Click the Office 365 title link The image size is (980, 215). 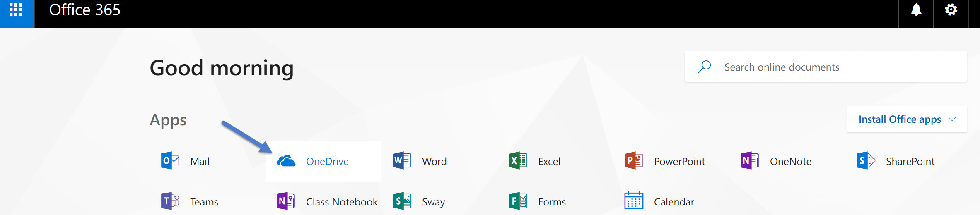(x=84, y=10)
